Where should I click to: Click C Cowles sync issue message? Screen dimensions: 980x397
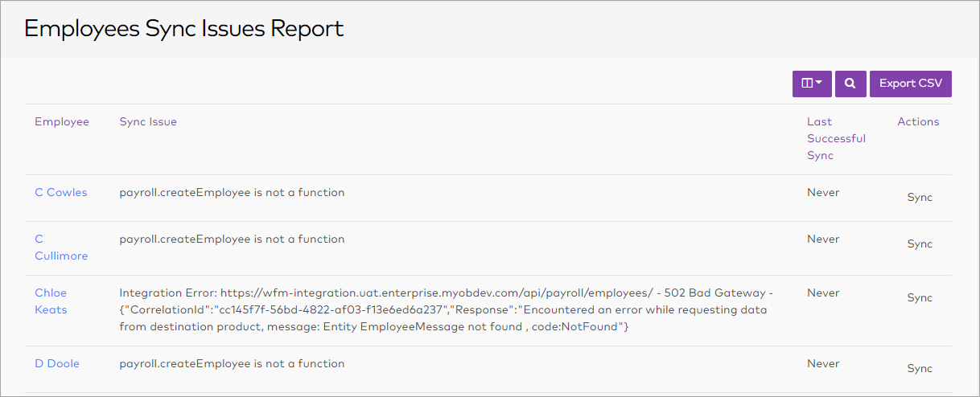coord(232,193)
